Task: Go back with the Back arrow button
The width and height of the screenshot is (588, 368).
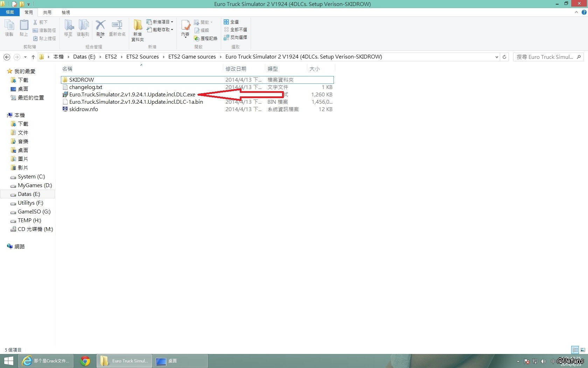Action: click(x=7, y=57)
